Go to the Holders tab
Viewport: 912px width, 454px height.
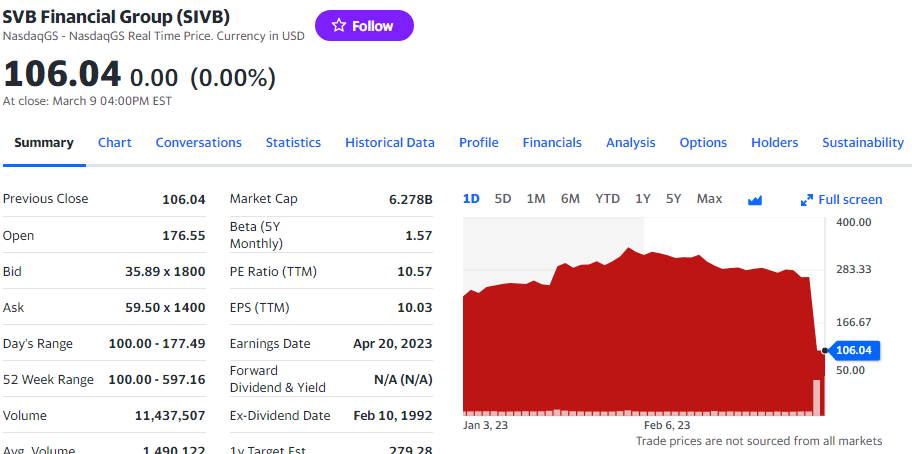(x=774, y=142)
